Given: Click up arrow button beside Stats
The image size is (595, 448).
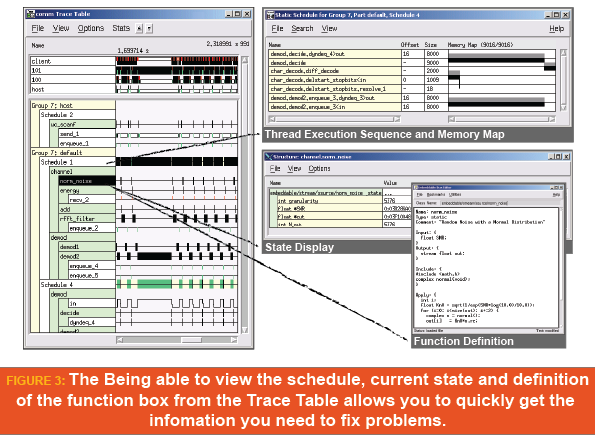Looking at the screenshot, I should [x=139, y=28].
